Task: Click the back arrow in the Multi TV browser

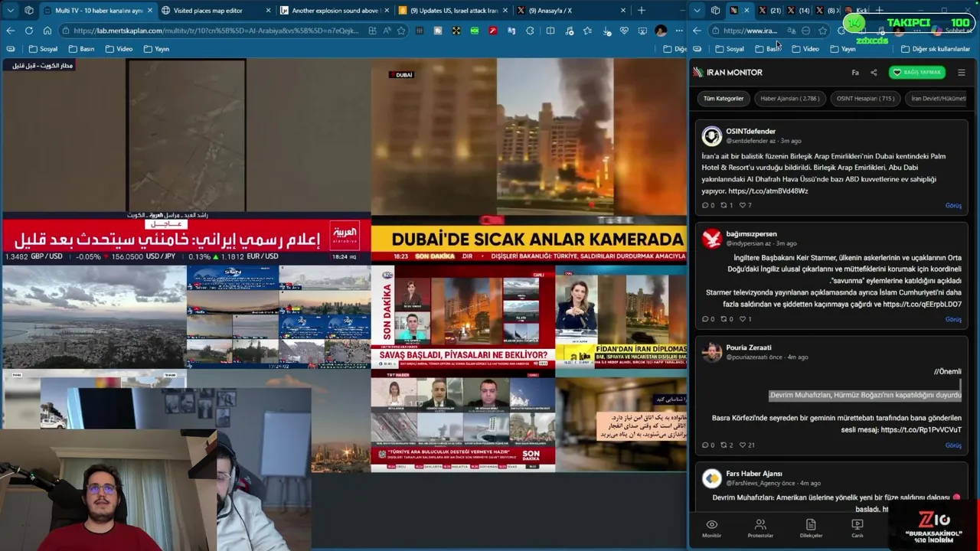Action: (x=11, y=31)
